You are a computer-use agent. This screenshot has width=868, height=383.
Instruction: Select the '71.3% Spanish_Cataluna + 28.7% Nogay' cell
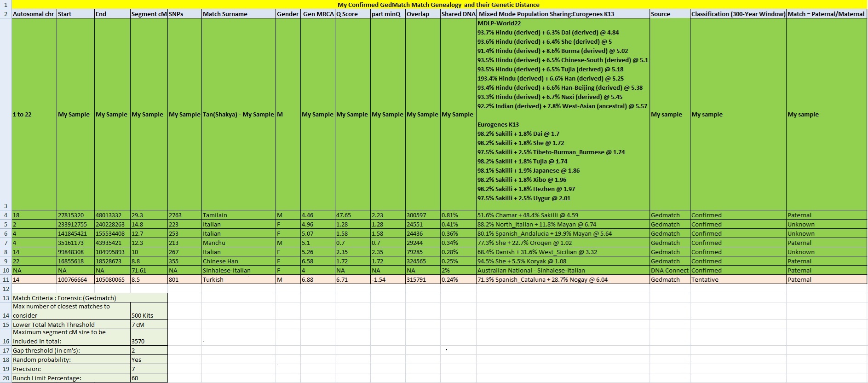[x=563, y=279]
